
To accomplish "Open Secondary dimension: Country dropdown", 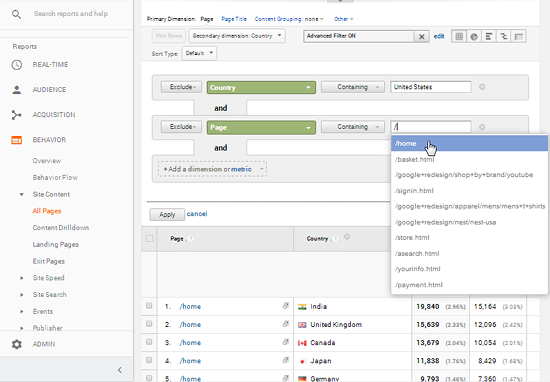I will pos(237,36).
